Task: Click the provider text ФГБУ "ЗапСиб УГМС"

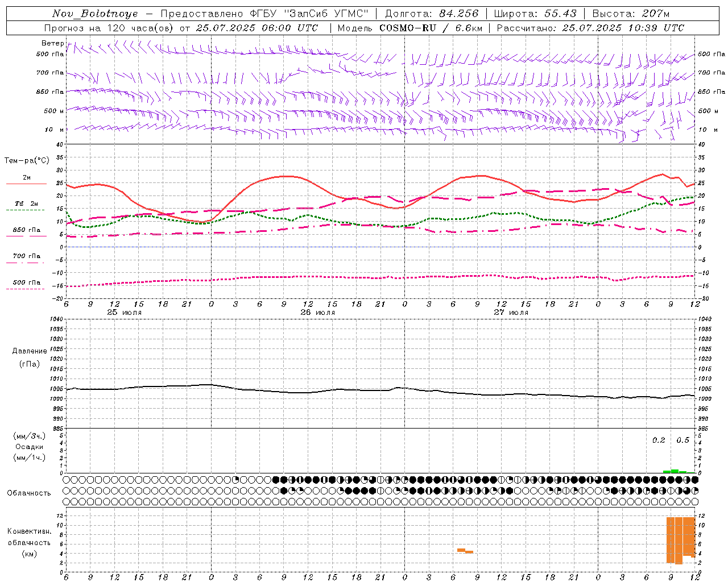Action: (309, 14)
